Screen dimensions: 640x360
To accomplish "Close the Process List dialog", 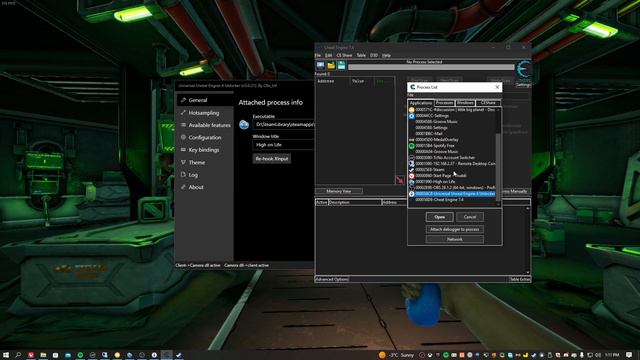I will (x=497, y=87).
